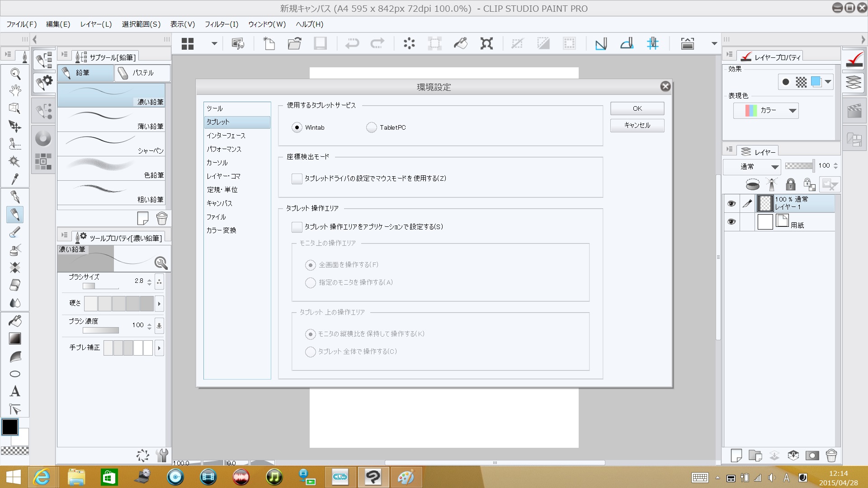This screenshot has height=488, width=868.
Task: Click the Open file folder icon
Action: [294, 43]
